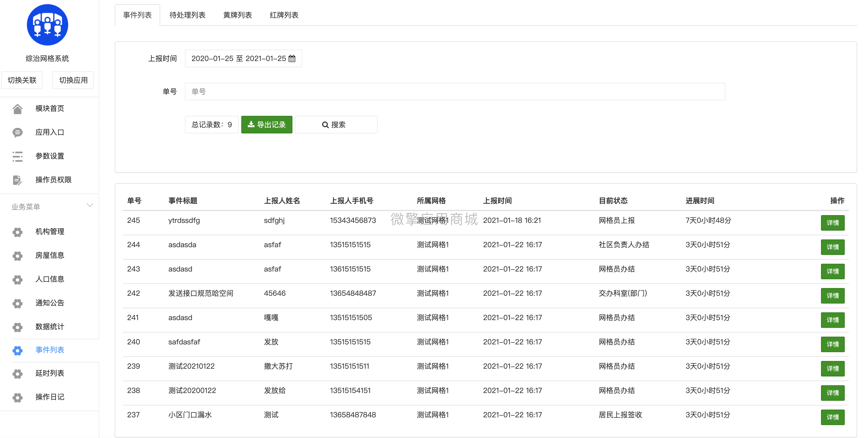Open 操作员权限 in the sidebar
The image size is (868, 438).
[x=53, y=180]
